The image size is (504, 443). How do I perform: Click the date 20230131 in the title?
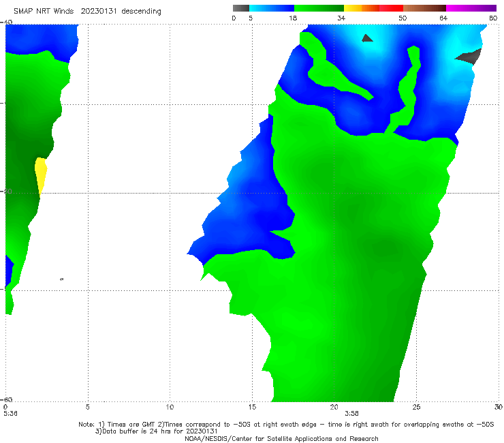(99, 11)
